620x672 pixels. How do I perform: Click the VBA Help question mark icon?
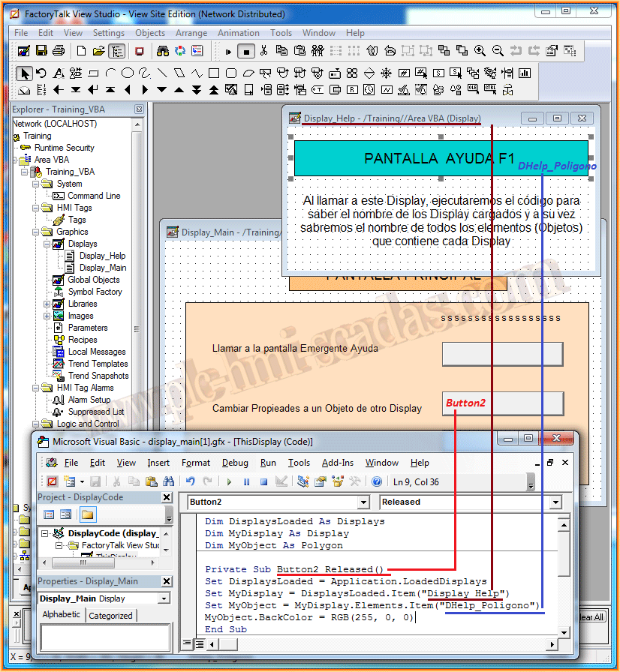[x=377, y=481]
